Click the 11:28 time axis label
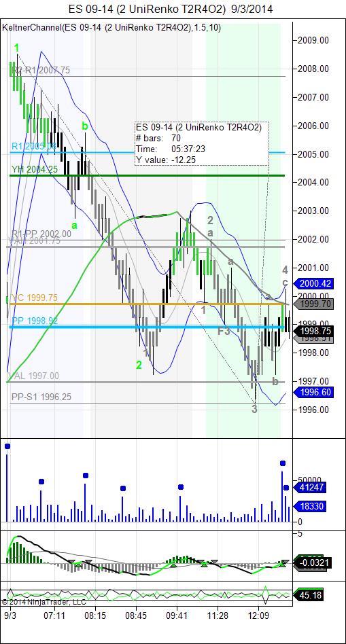The image size is (346, 644). (218, 615)
